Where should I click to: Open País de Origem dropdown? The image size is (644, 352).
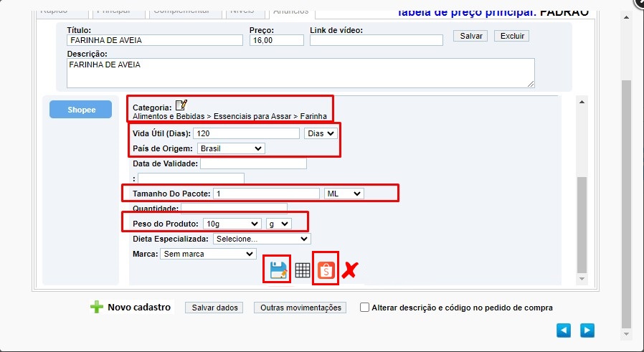tap(231, 148)
